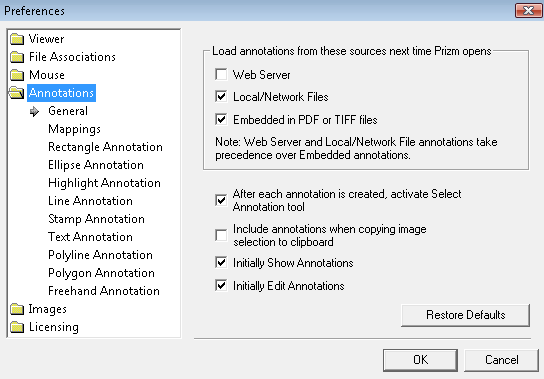The image size is (544, 379).
Task: Choose Stamp Annotation in the tree
Action: (96, 219)
